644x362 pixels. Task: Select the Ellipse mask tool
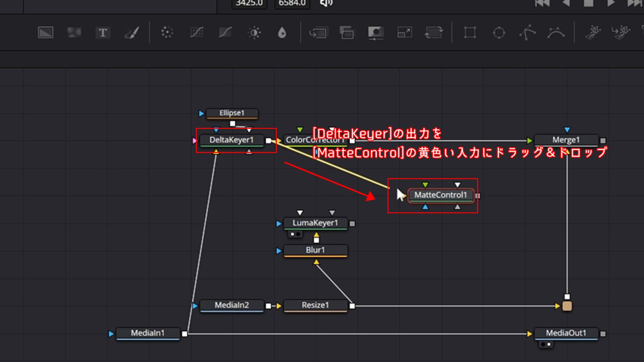pos(499,33)
